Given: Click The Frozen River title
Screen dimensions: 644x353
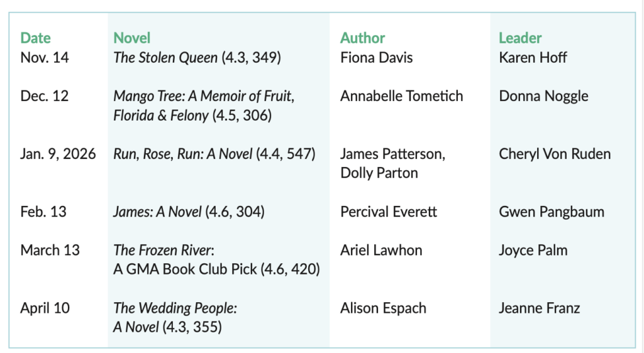Looking at the screenshot, I should tap(162, 250).
